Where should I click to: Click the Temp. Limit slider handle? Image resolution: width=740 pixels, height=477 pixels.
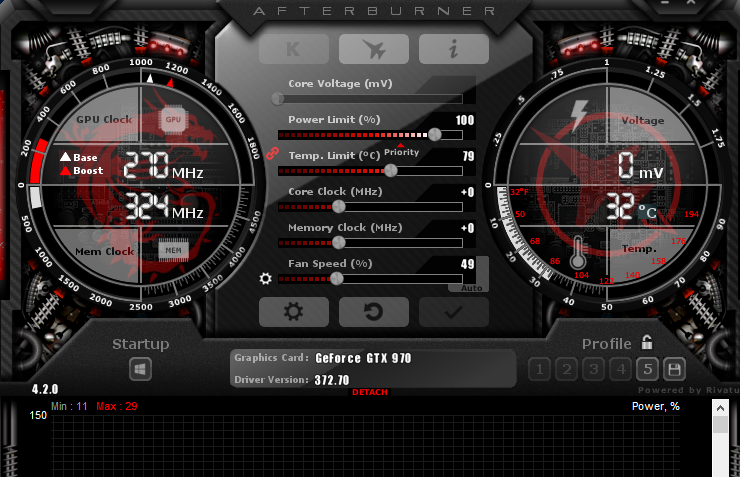(x=391, y=171)
